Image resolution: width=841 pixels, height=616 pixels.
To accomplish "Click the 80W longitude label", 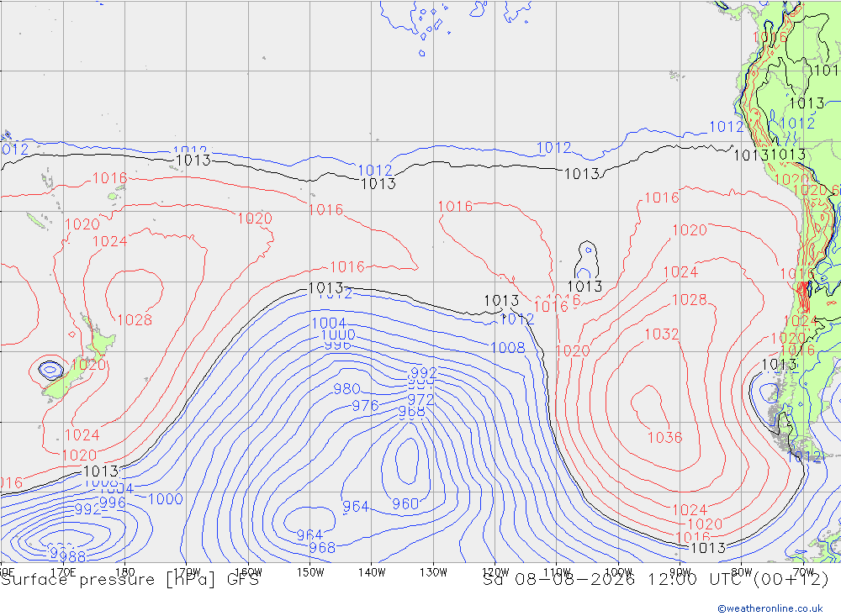I will [742, 572].
